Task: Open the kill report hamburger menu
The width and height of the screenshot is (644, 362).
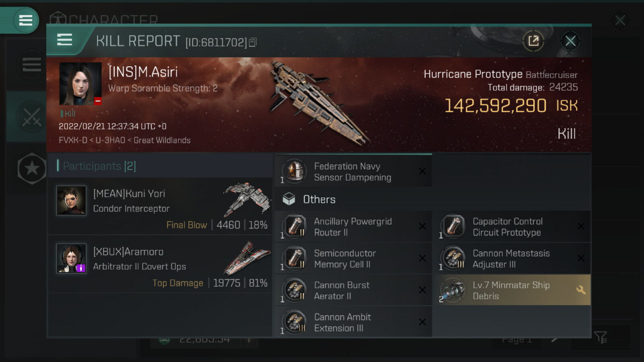Action: [64, 40]
